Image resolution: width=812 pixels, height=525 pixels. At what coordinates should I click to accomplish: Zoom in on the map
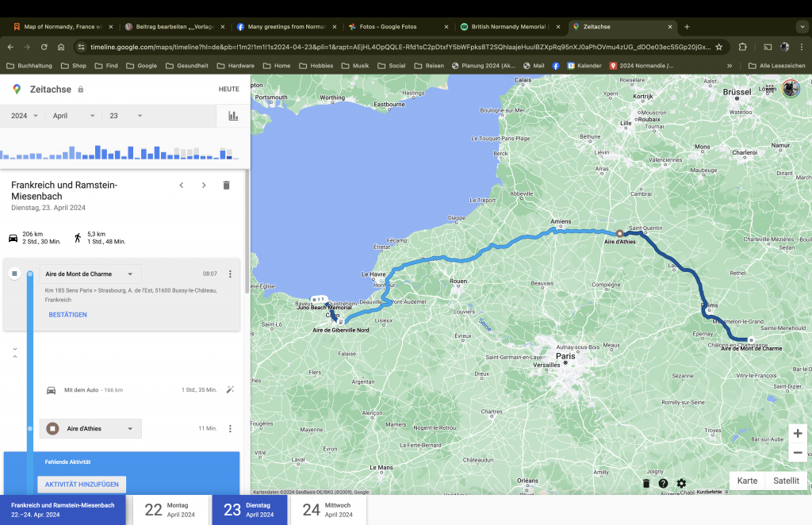[x=798, y=433]
